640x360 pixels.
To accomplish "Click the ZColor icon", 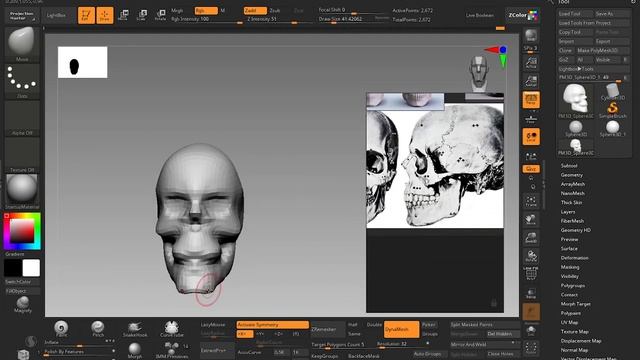I will pos(522,16).
